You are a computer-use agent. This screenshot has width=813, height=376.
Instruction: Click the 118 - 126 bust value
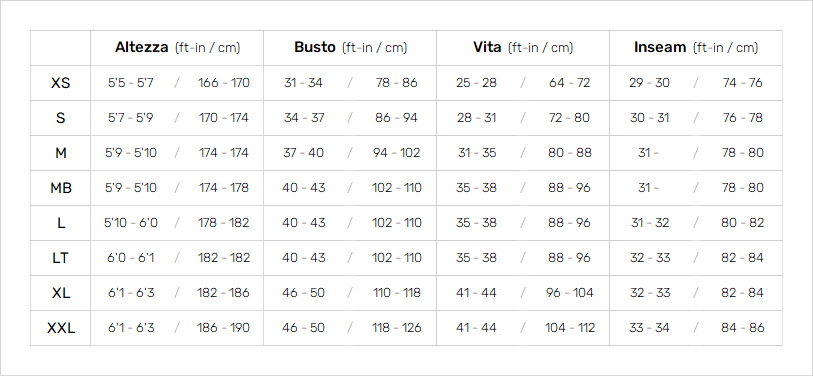pos(397,328)
